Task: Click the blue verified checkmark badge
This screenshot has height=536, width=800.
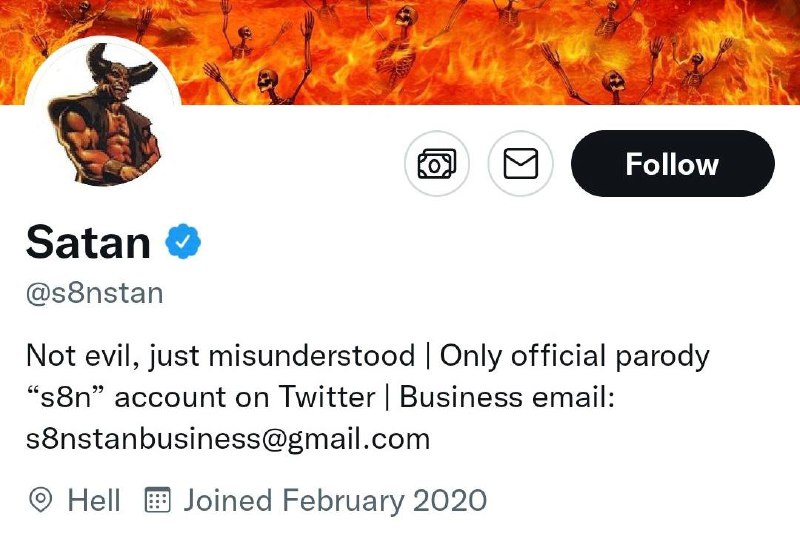Action: [183, 242]
